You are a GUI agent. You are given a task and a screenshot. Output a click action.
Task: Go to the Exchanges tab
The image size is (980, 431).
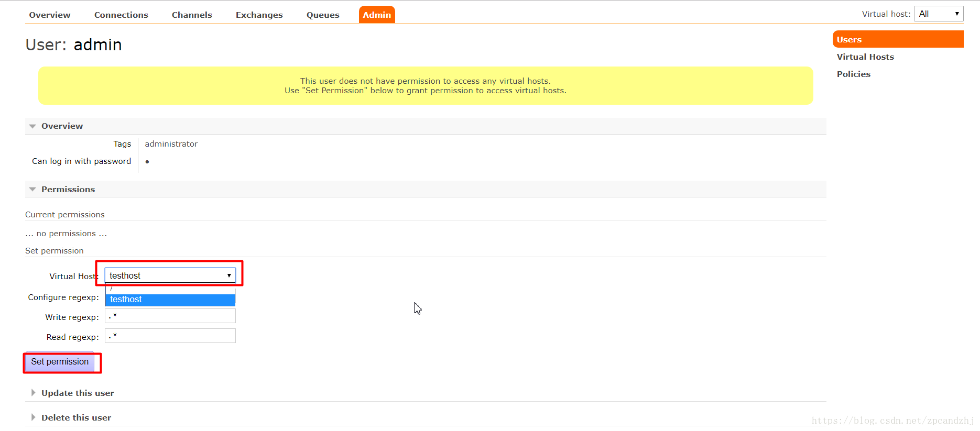259,15
